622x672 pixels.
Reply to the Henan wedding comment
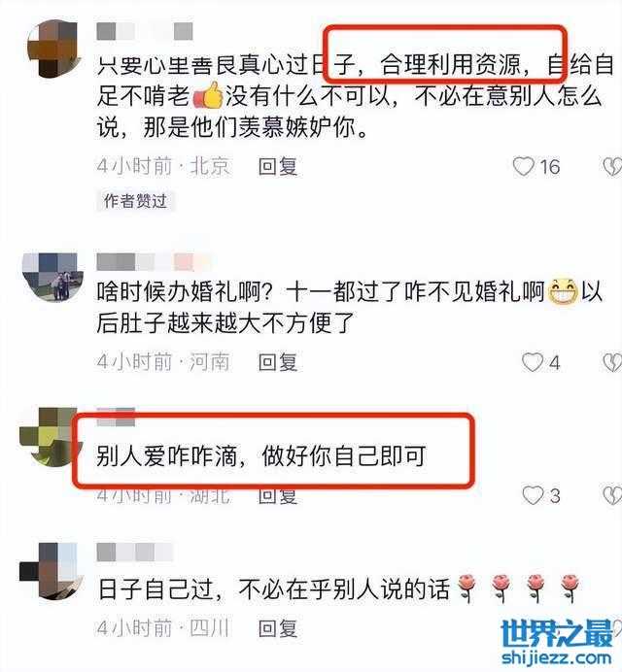click(x=278, y=362)
